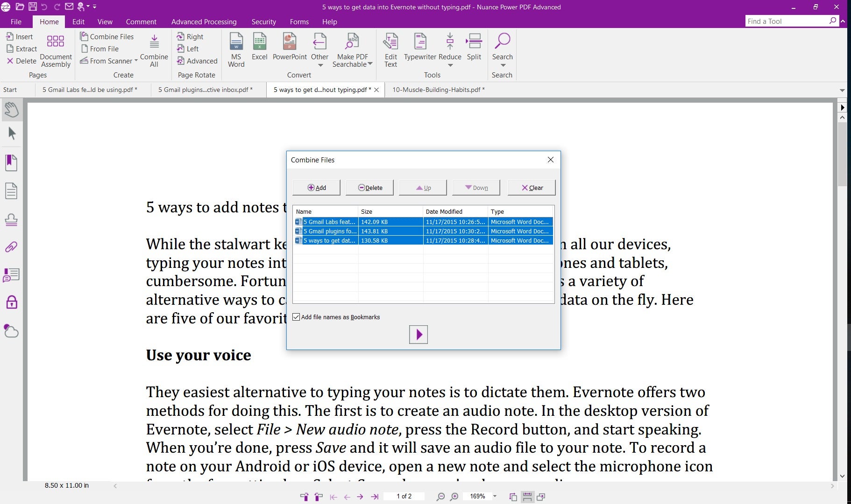
Task: Click Clear button in dialog
Action: [532, 188]
